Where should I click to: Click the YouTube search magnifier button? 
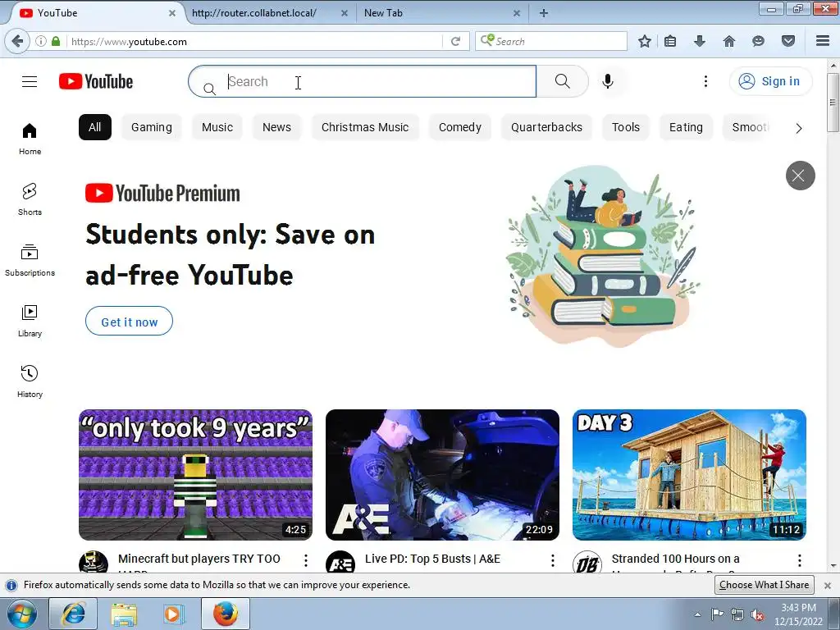562,81
